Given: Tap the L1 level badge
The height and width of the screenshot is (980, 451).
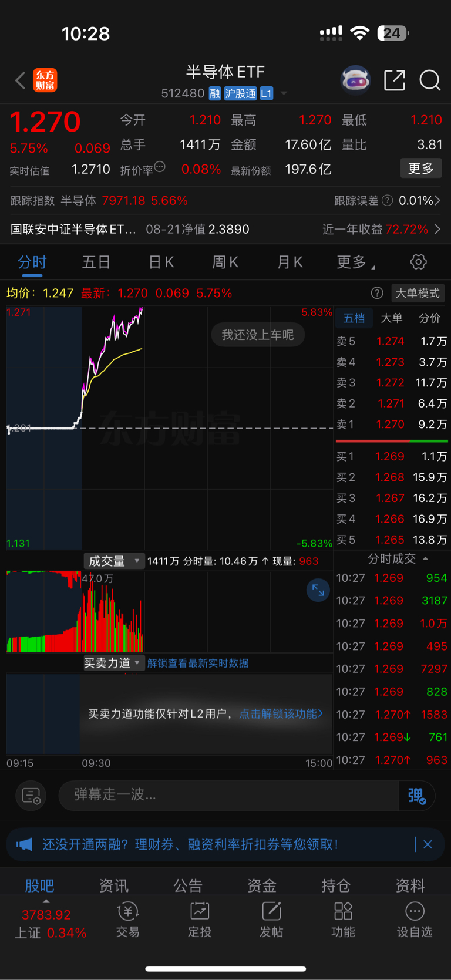Looking at the screenshot, I should tap(266, 93).
